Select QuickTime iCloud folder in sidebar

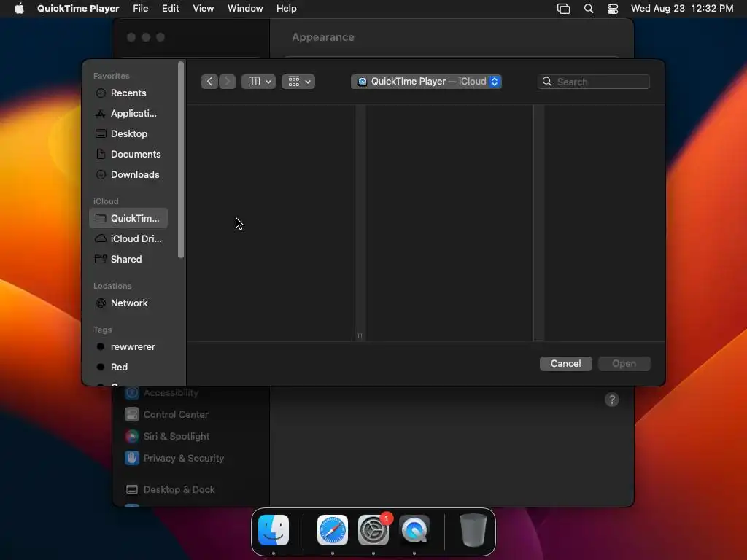tap(128, 218)
